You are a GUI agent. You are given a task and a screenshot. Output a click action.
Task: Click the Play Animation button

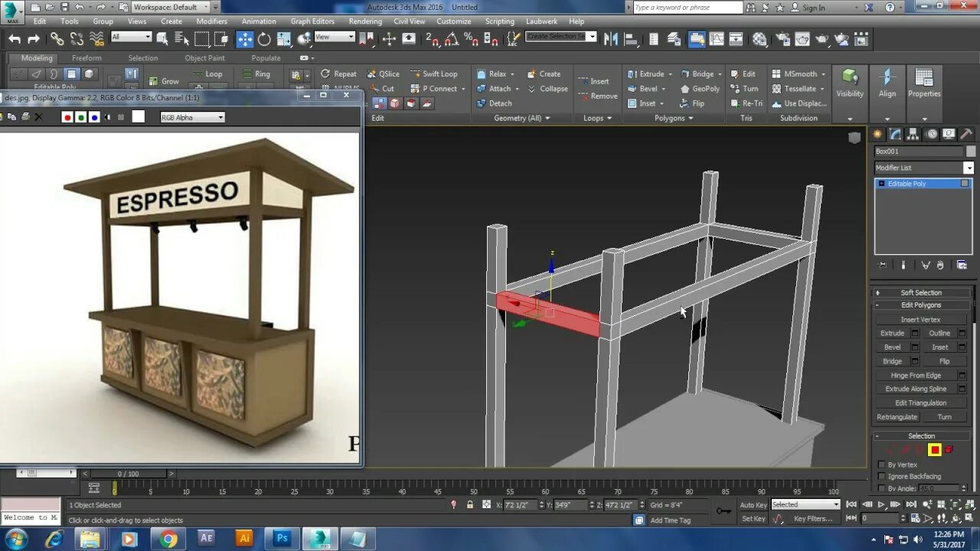point(882,504)
